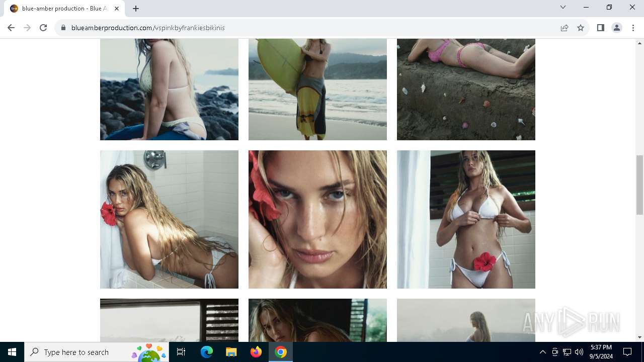Viewport: 644px width, 362px height.
Task: Click the forward navigation arrow
Action: [27, 28]
